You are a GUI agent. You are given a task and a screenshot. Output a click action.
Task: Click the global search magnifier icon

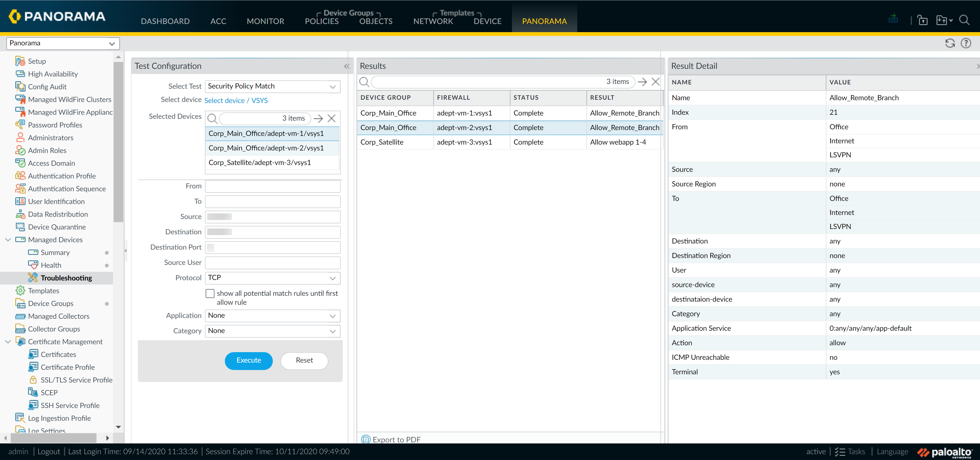click(x=964, y=20)
